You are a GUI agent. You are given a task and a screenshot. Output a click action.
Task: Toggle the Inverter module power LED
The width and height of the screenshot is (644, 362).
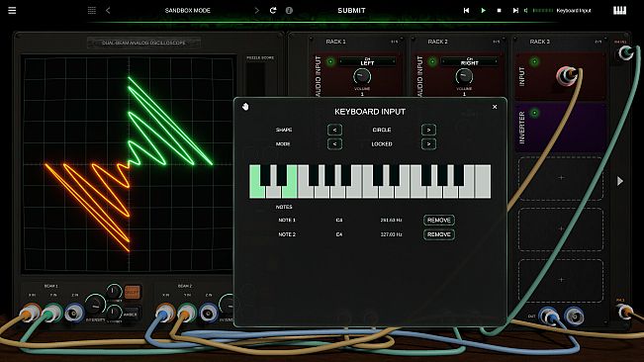point(534,113)
